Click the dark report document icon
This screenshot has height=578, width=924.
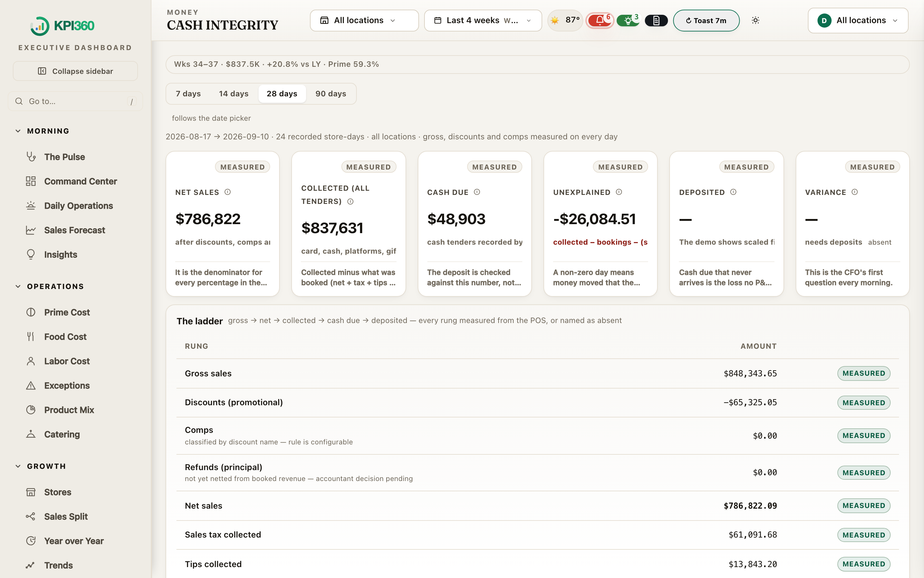pos(656,20)
